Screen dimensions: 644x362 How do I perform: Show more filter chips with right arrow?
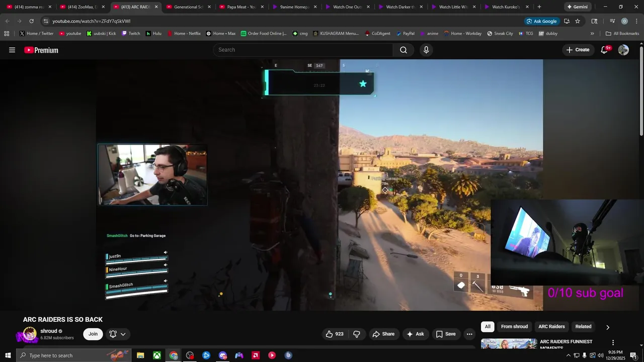(607, 327)
